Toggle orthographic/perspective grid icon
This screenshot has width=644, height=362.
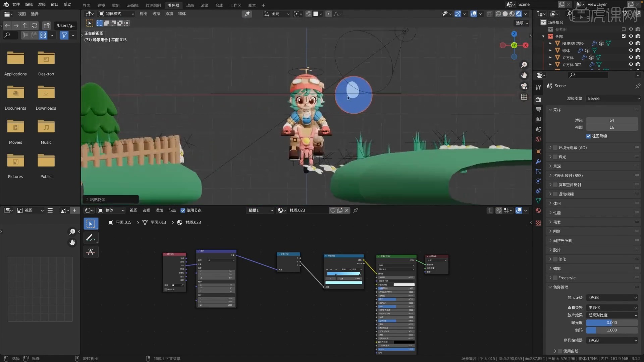coord(524,97)
